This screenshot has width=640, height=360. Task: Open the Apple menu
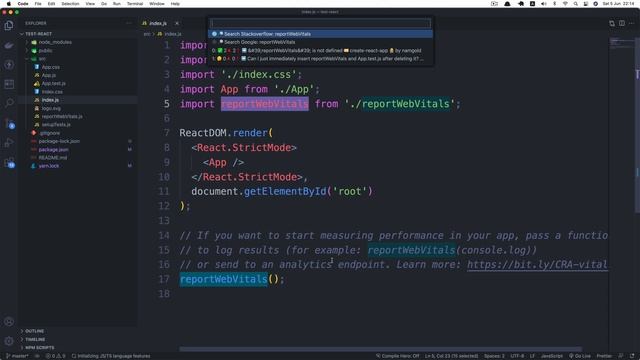coord(9,4)
